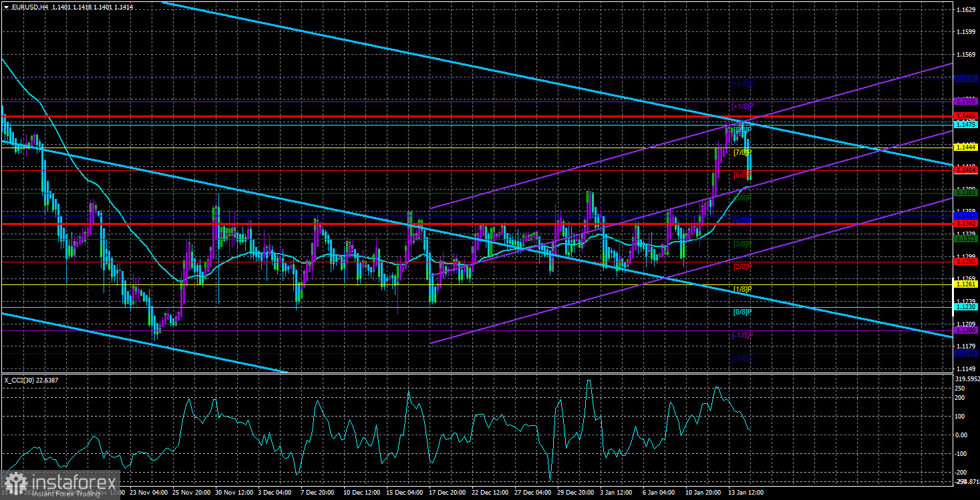Click the 23 Nov 04:00 time label
This screenshot has width=980, height=500.
149,492
